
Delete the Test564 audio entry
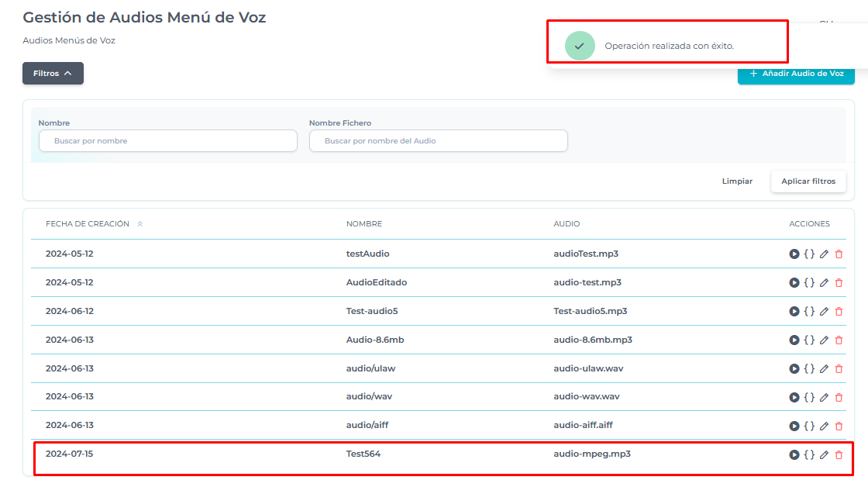tap(839, 455)
